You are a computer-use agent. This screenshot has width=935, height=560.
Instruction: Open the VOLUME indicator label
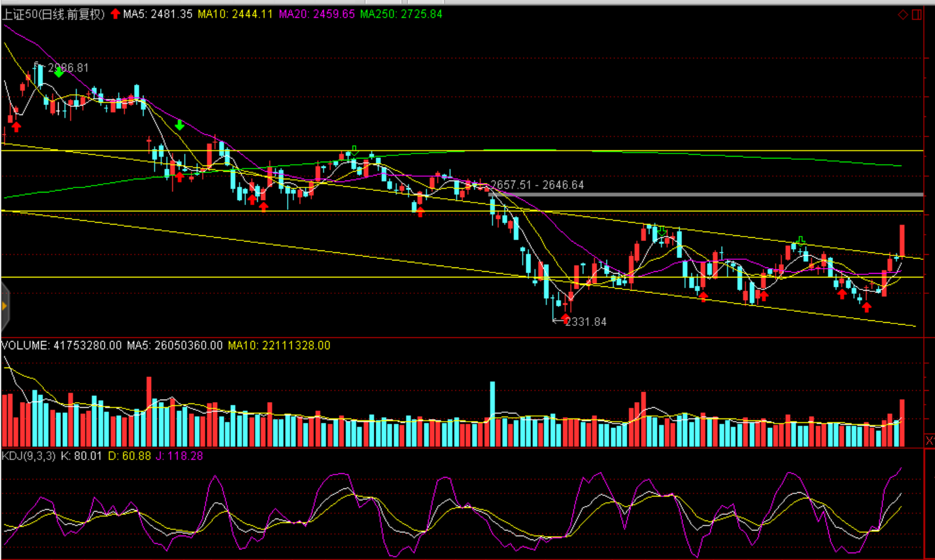coord(25,345)
